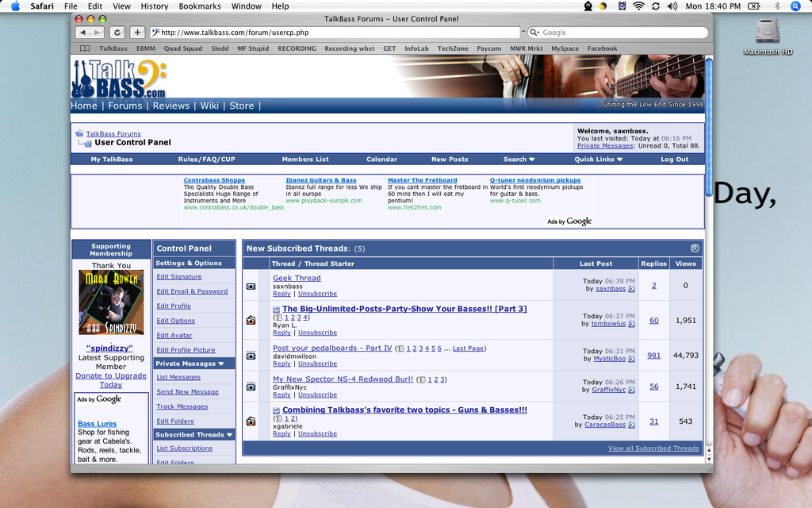812x508 pixels.
Task: Click replies count 981
Action: (653, 355)
